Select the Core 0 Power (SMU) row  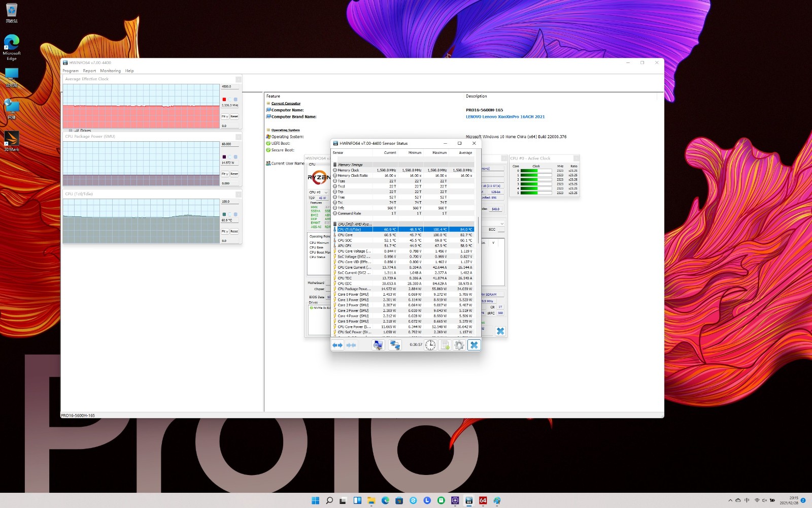[403, 294]
